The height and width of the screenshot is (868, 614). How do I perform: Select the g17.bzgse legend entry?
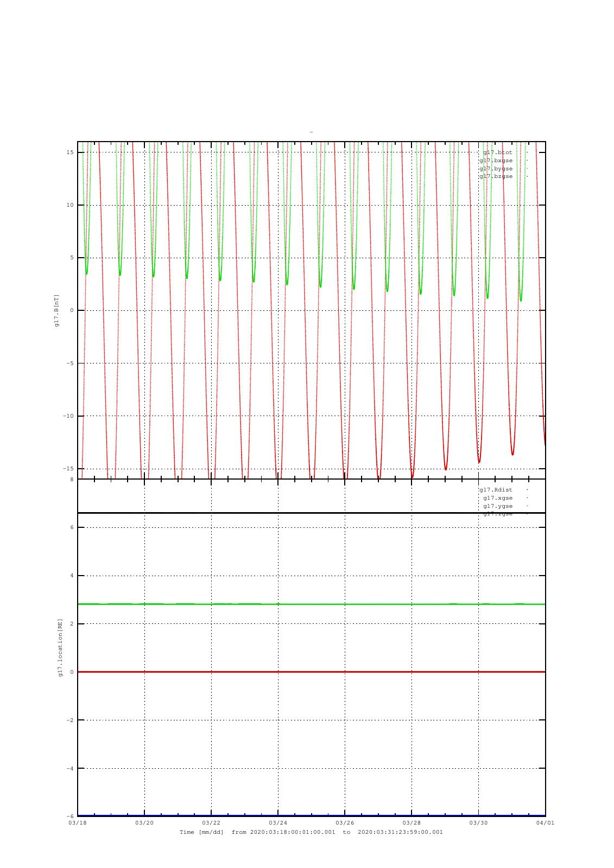pyautogui.click(x=496, y=176)
